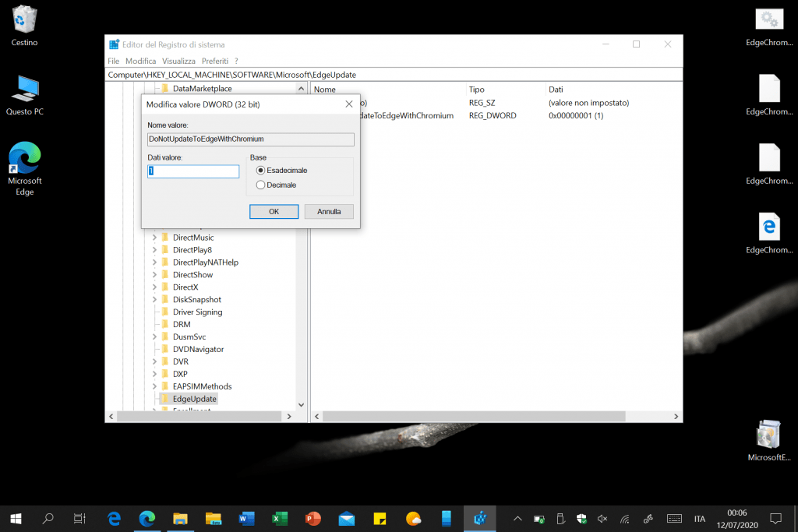Click the tree pane's scroll-down arrow
The height and width of the screenshot is (532, 798).
[x=302, y=404]
